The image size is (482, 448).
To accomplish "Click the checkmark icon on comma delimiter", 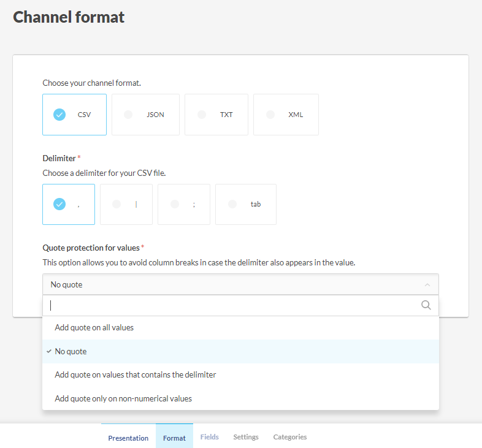I will point(59,205).
